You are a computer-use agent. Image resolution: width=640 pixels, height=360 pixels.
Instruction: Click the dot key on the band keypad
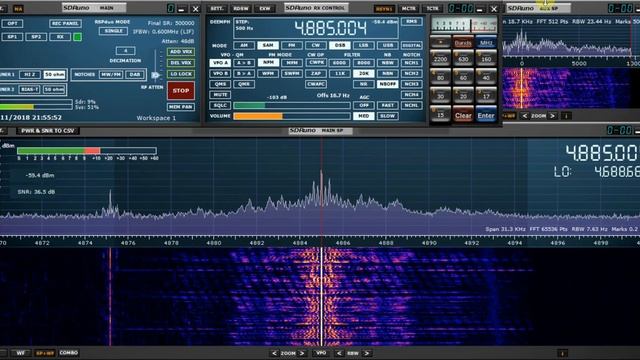[x=440, y=42]
